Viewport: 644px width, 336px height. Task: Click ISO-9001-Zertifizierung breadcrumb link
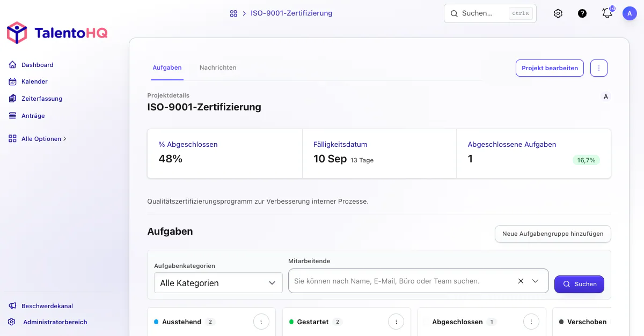pyautogui.click(x=291, y=13)
